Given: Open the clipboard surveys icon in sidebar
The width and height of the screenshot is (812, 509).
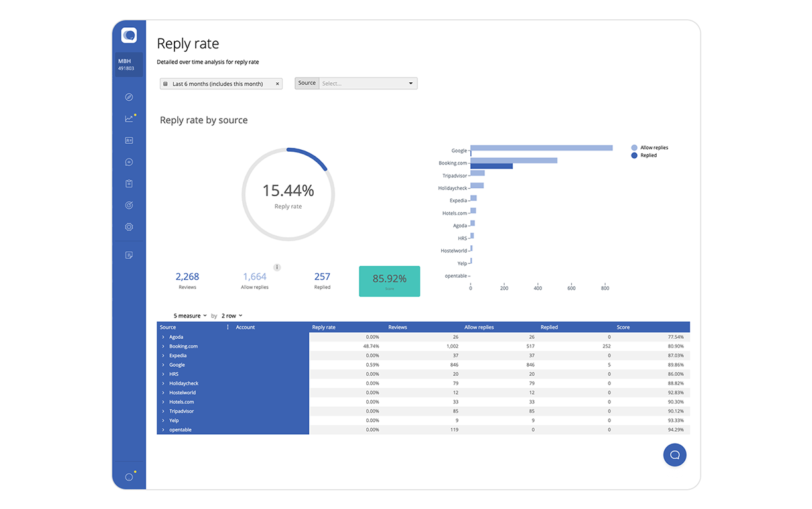Looking at the screenshot, I should pyautogui.click(x=128, y=184).
